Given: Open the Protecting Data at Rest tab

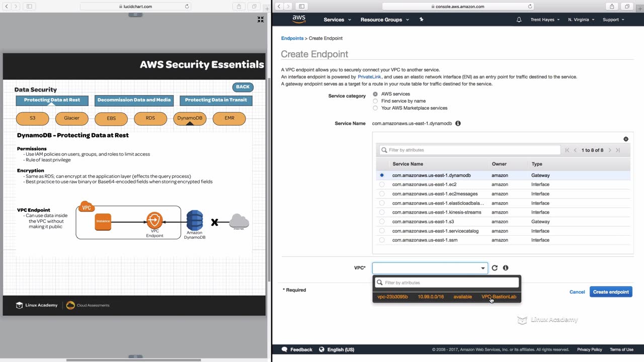Looking at the screenshot, I should pos(52,100).
